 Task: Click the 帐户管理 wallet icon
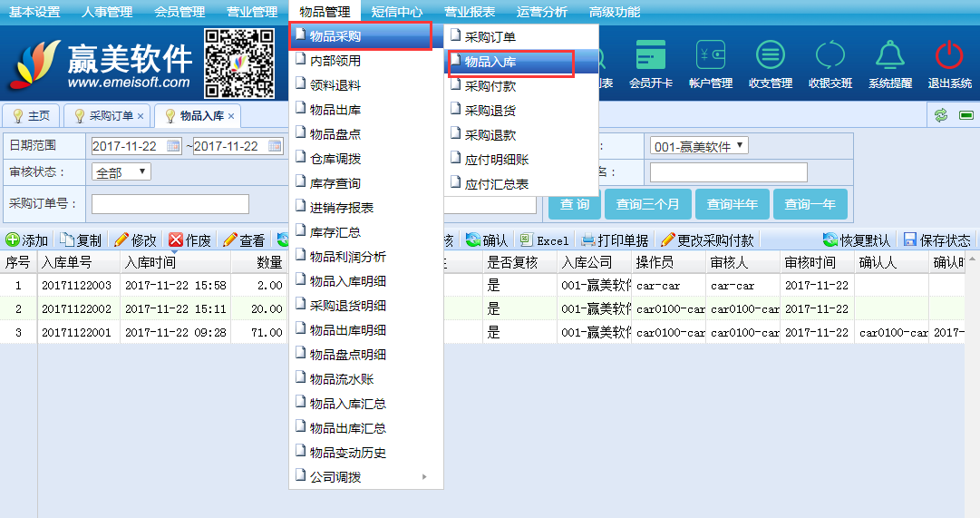(710, 56)
